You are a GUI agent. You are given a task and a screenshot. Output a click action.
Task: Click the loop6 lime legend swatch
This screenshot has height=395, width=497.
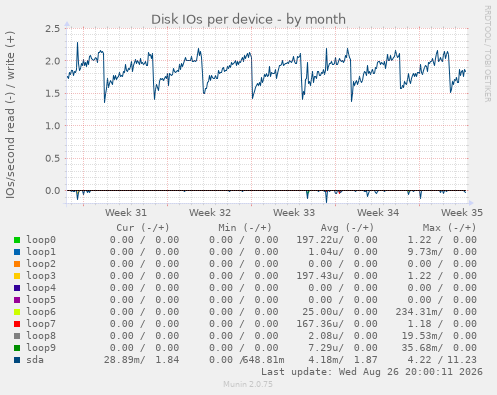click(17, 312)
